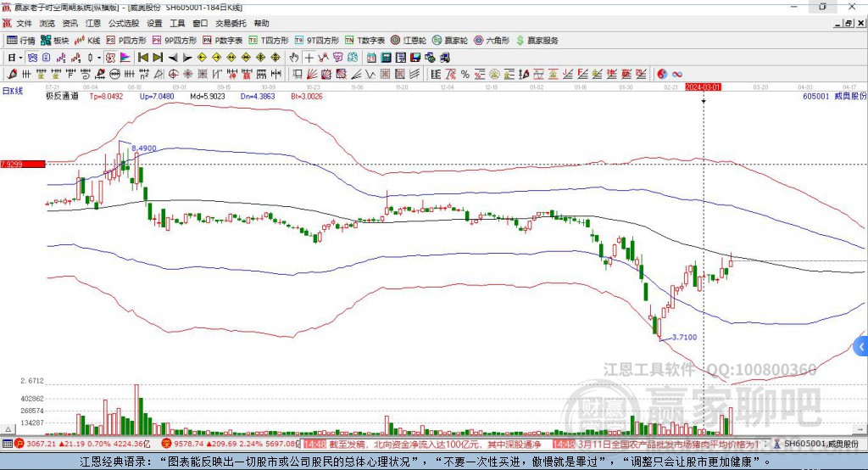The height and width of the screenshot is (470, 868).
Task: Click the yin-yang icon
Action: tap(662, 74)
